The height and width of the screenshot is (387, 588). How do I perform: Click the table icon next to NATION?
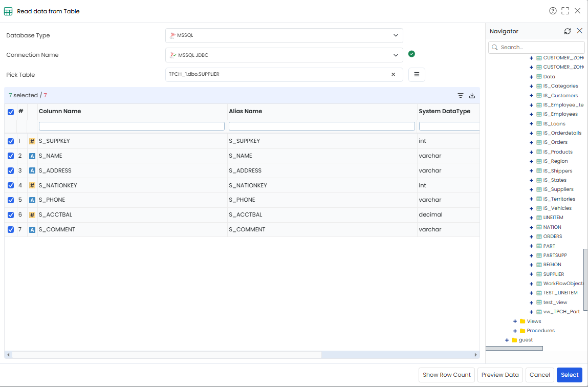pos(539,227)
